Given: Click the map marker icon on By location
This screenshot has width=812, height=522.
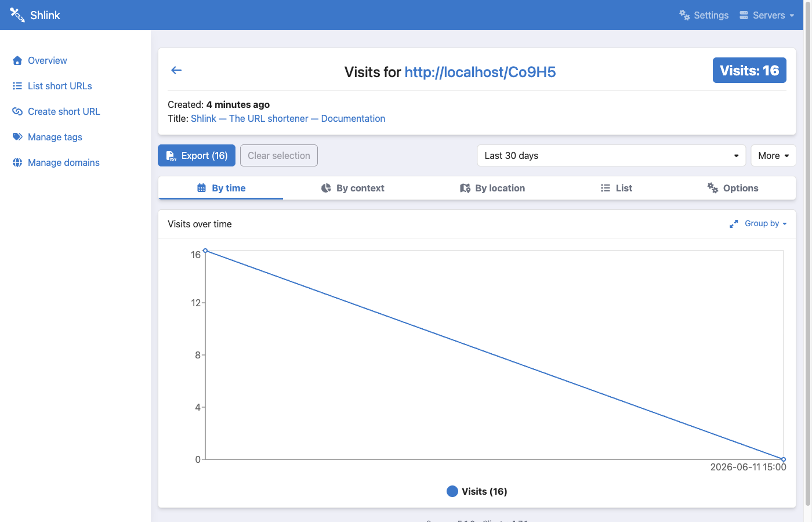Looking at the screenshot, I should tap(465, 188).
